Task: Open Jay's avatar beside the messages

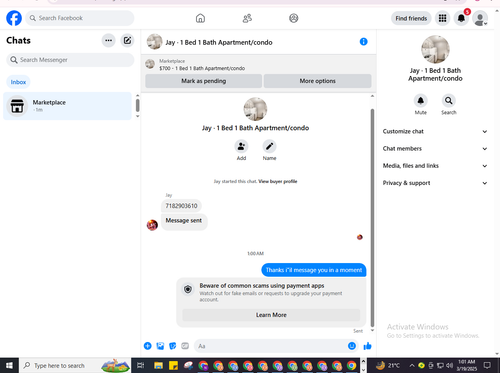Action: click(x=152, y=225)
